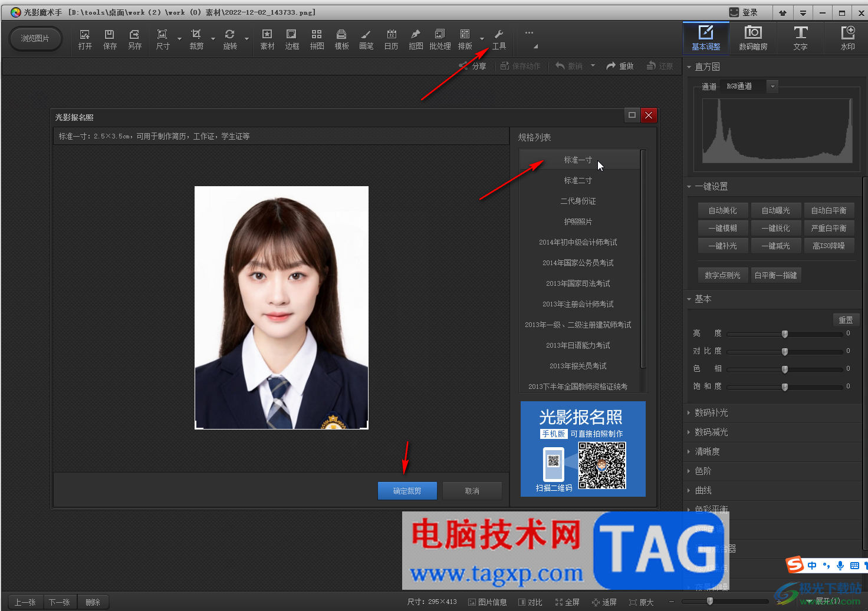The height and width of the screenshot is (611, 868).
Task: Click the 批处理 batch processing icon
Action: pos(440,39)
